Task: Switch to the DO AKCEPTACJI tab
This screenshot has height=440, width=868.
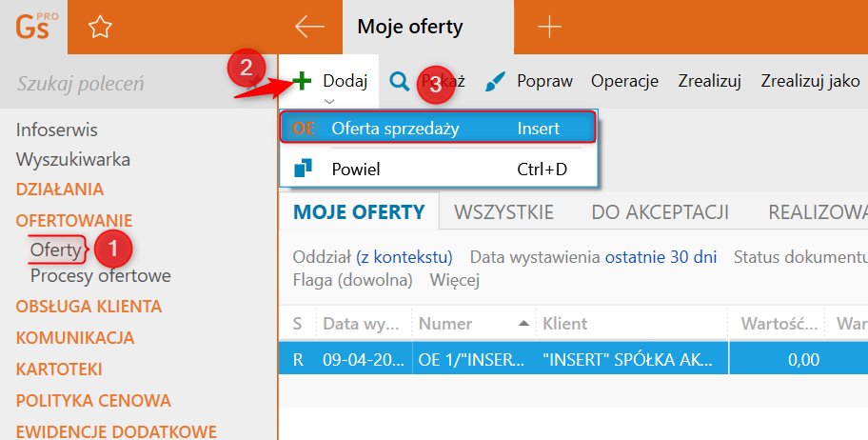Action: 660,211
